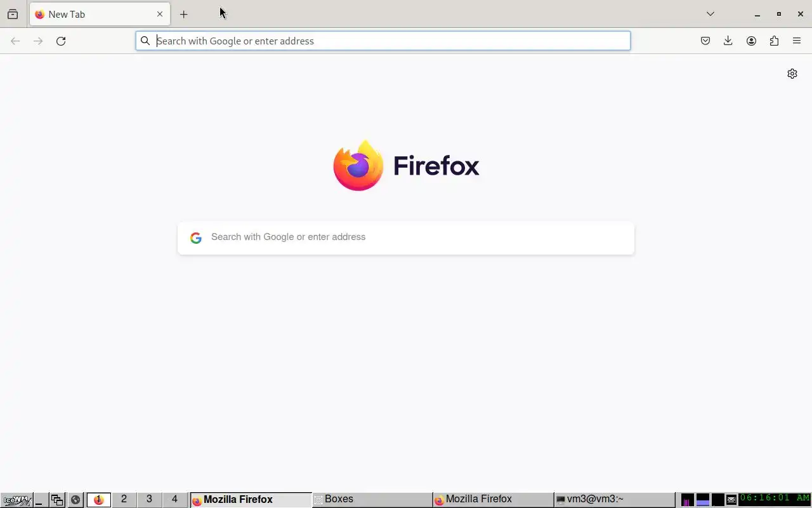Image resolution: width=812 pixels, height=508 pixels.
Task: Click the memory monitor tray graph with blue bars
Action: click(x=703, y=500)
